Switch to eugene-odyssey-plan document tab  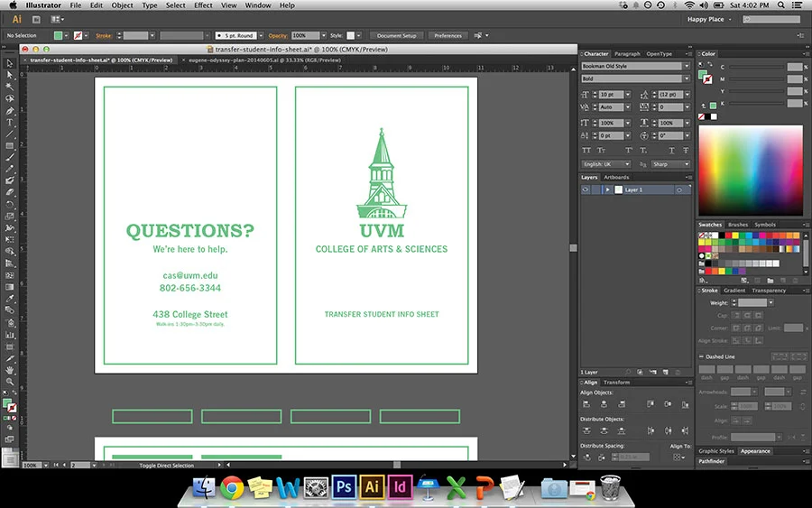click(x=264, y=60)
